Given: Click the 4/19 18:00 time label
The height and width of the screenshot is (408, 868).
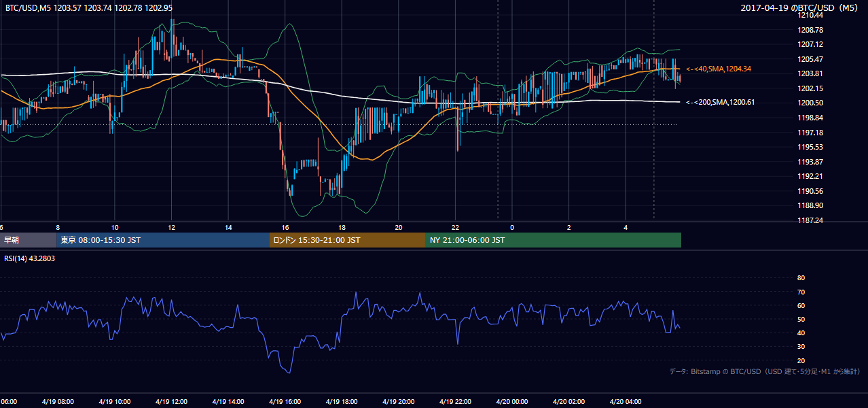Looking at the screenshot, I should pyautogui.click(x=342, y=402).
